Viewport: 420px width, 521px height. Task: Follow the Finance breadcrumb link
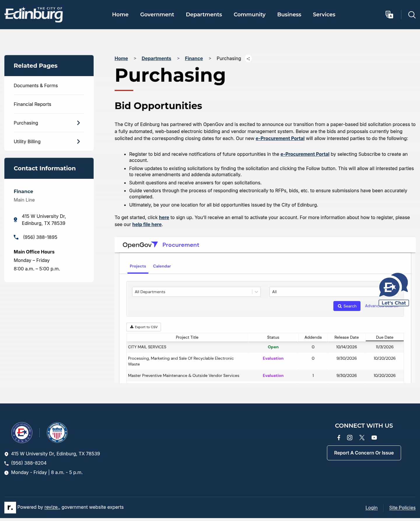(x=194, y=58)
